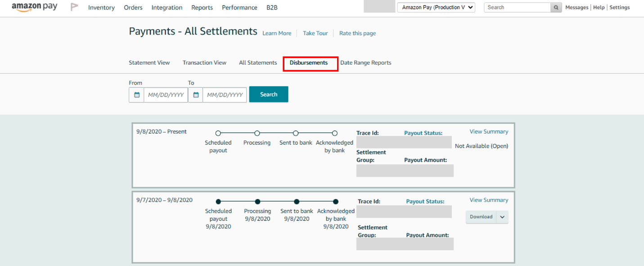The image size is (644, 266).
Task: Click the From date input field
Action: tap(166, 95)
